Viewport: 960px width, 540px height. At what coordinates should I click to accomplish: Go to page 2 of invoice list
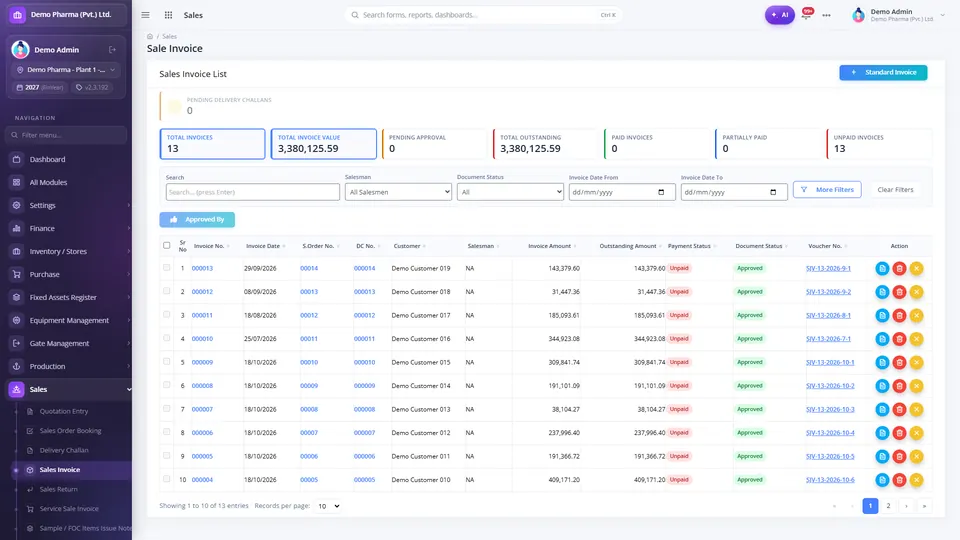pos(888,506)
